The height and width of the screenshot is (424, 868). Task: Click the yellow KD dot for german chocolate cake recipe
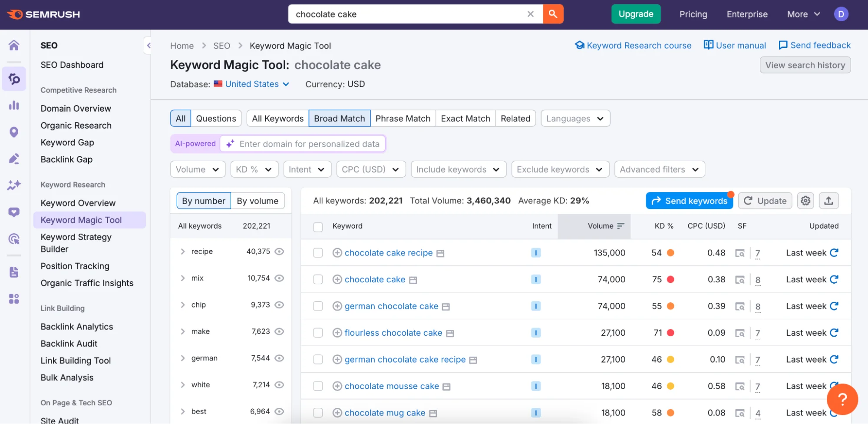tap(670, 360)
